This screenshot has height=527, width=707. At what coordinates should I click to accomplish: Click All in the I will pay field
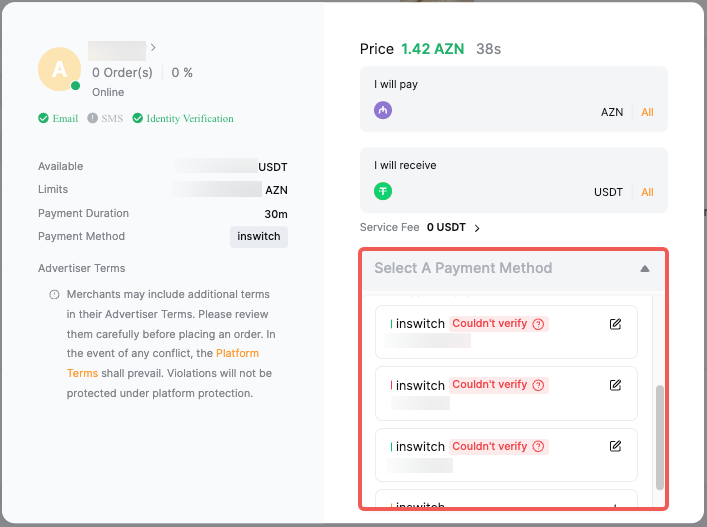tap(647, 112)
